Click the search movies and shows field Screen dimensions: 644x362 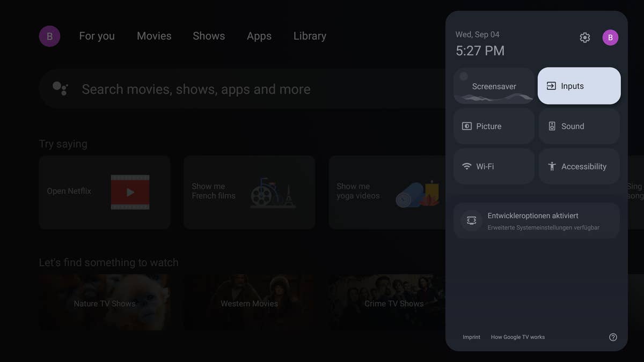[x=241, y=89]
